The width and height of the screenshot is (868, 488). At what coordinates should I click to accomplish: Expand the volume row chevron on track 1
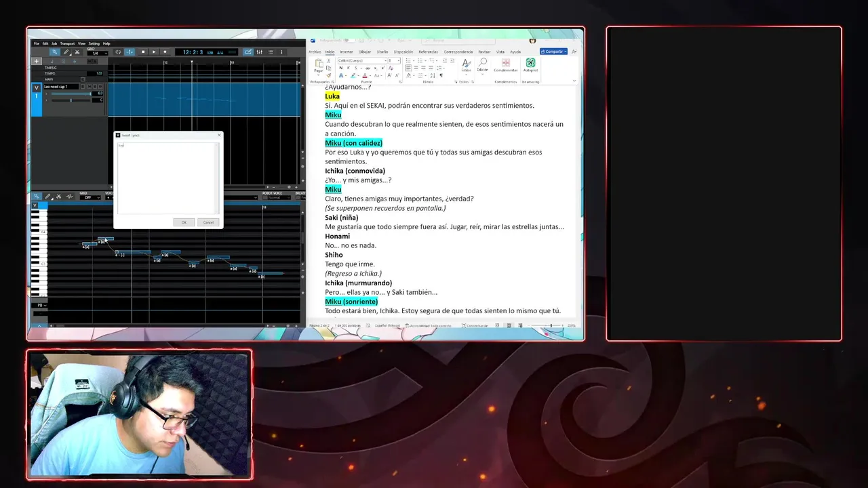[46, 94]
